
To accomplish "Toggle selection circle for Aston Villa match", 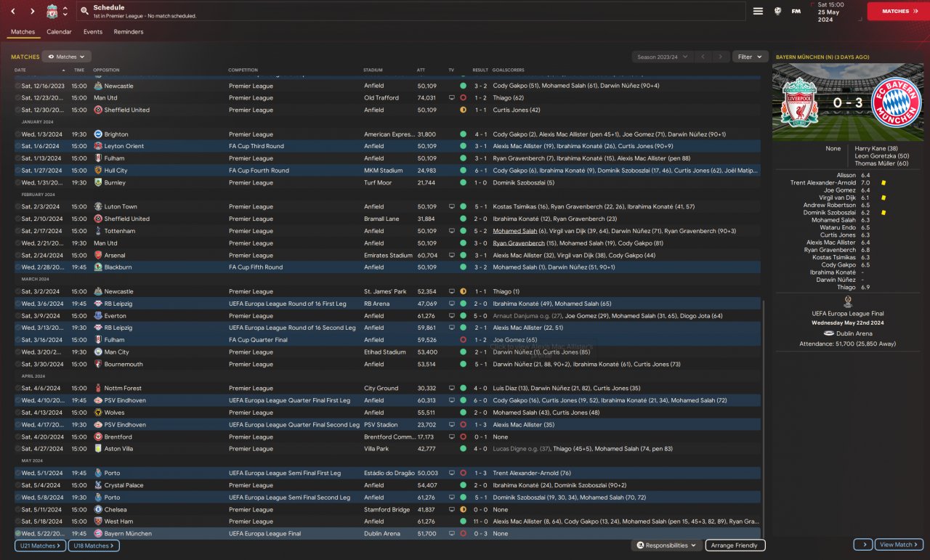I will (x=17, y=449).
